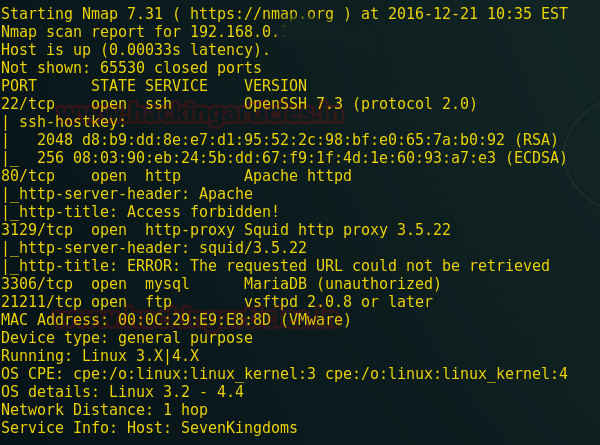The image size is (600, 445).
Task: Click the 22/tcp port entry
Action: point(28,104)
